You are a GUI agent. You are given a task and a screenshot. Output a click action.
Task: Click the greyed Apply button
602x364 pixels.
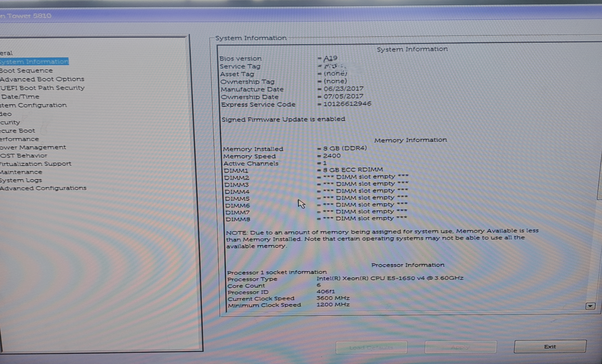pyautogui.click(x=460, y=347)
